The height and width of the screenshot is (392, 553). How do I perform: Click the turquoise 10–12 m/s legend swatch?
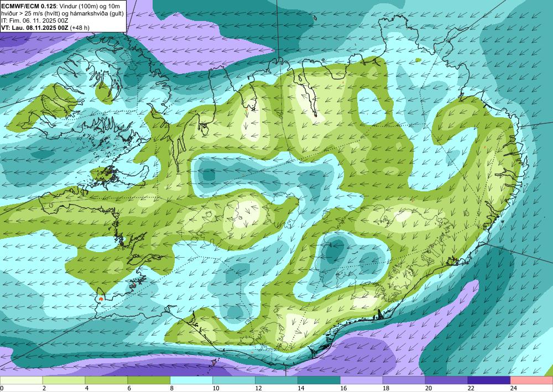(234, 380)
